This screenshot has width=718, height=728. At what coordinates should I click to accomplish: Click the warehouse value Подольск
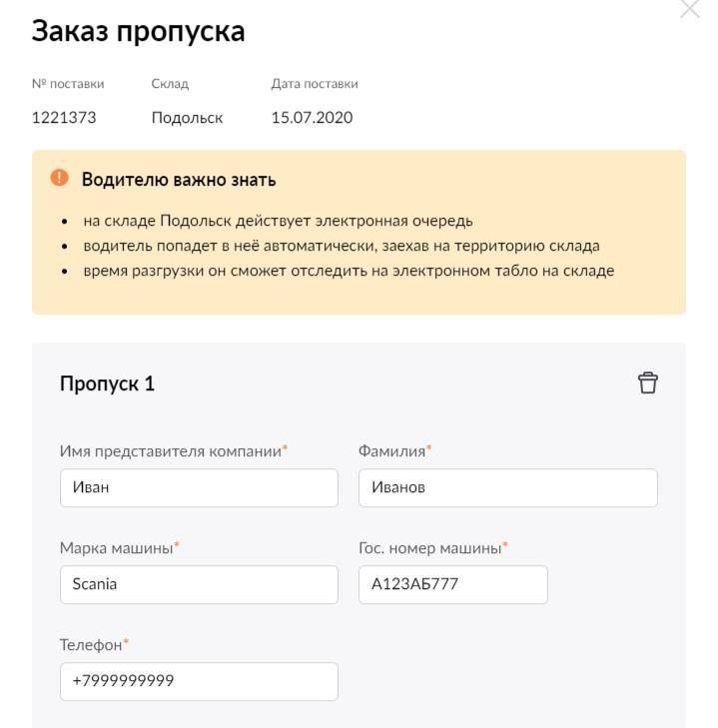pos(187,118)
